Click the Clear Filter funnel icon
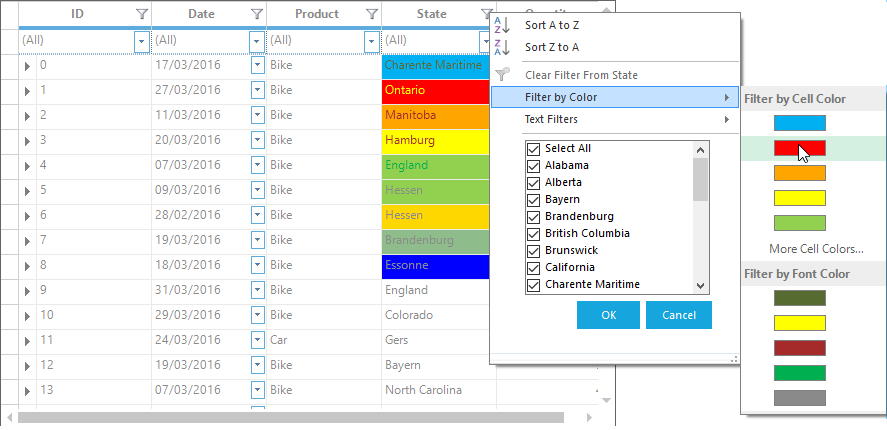 tap(502, 75)
